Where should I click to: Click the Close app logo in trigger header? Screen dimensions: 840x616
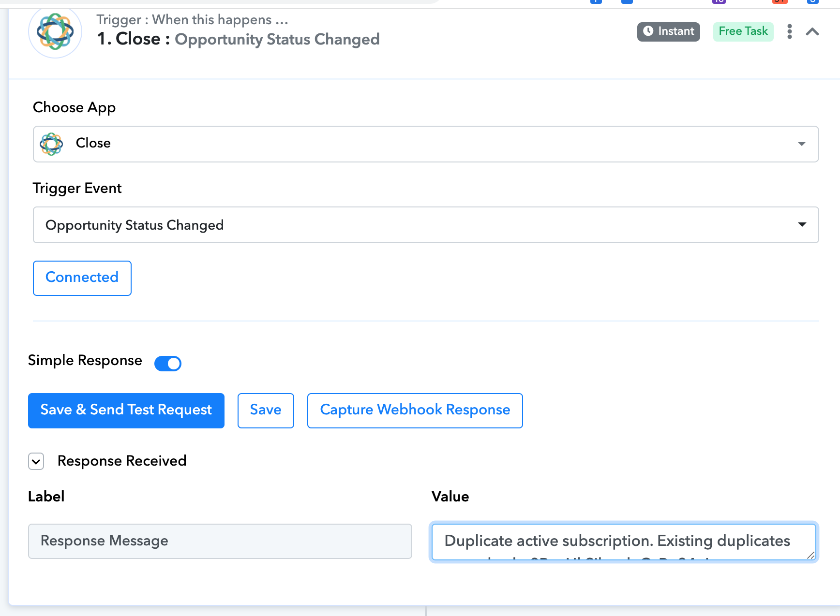[x=55, y=32]
